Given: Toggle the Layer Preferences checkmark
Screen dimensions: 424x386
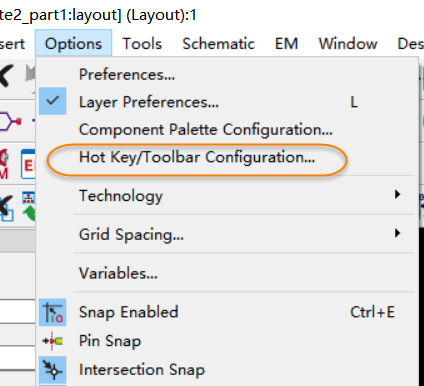Looking at the screenshot, I should coord(53,101).
